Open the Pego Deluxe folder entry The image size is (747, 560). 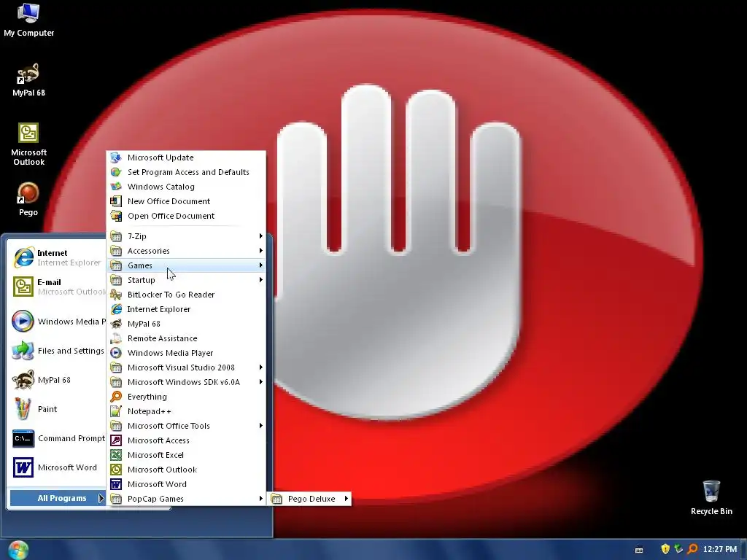click(x=311, y=499)
